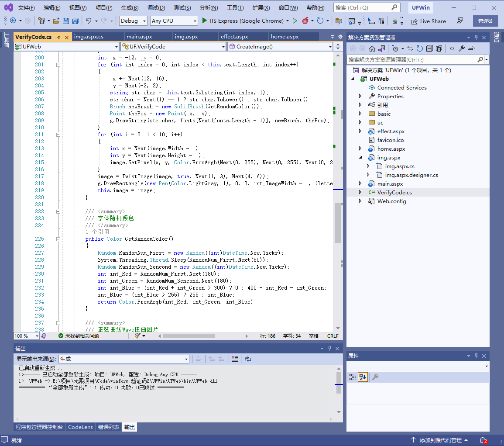
Task: Click the Undo arrow icon
Action: pos(89,21)
